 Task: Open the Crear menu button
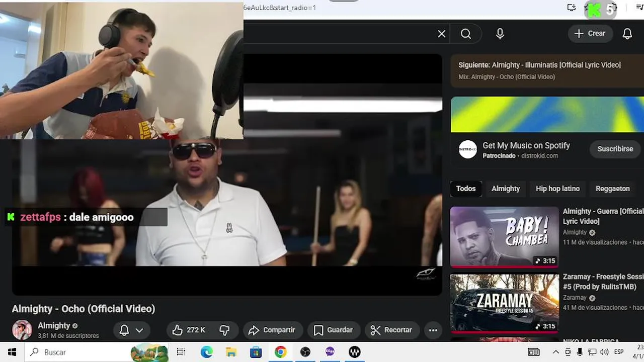pos(590,33)
